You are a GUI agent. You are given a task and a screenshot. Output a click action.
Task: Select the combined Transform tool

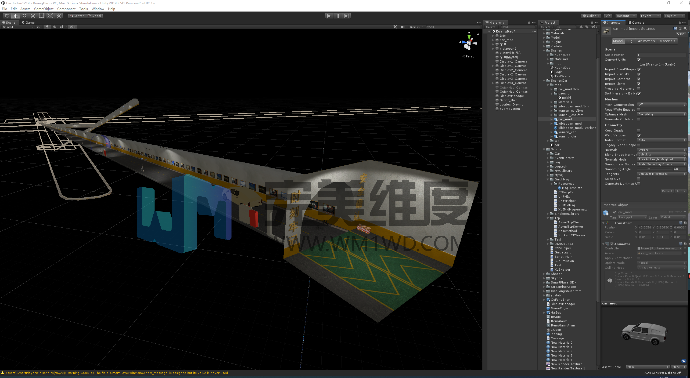[x=50, y=16]
